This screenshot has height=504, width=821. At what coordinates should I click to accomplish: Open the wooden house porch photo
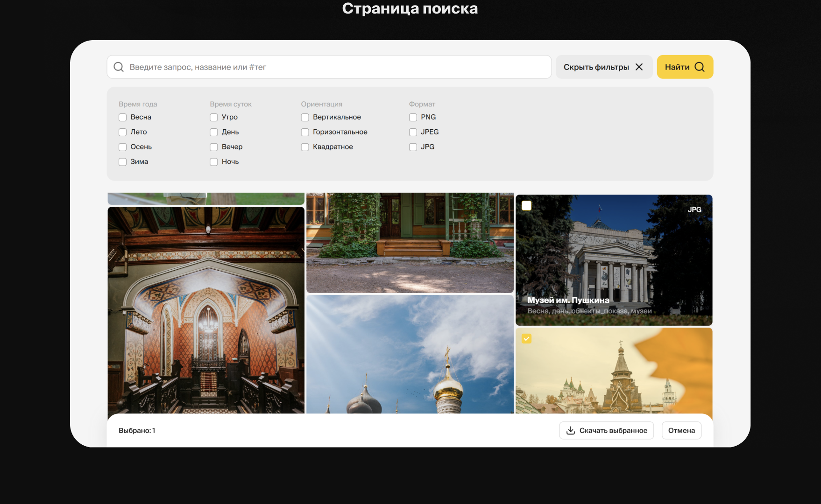[x=410, y=243]
